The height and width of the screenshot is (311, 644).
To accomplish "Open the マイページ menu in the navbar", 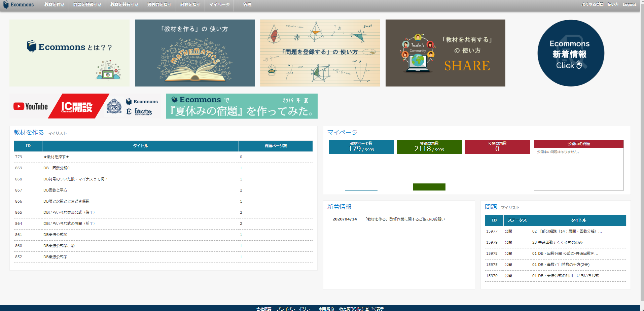I will (219, 5).
